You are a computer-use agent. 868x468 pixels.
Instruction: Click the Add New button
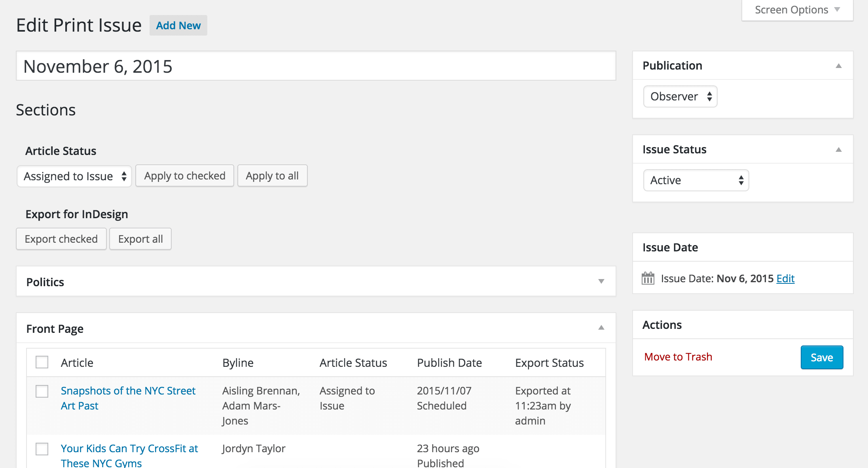[x=178, y=25]
